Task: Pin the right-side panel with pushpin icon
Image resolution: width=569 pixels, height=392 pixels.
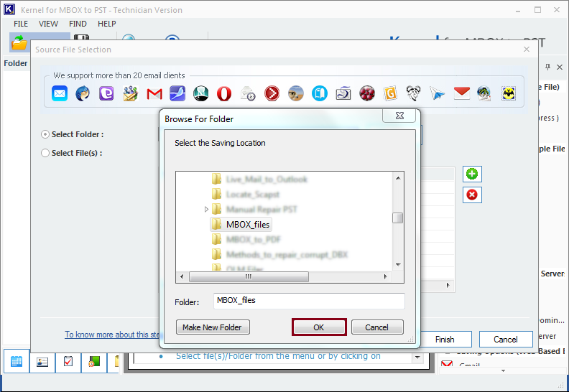Action: pyautogui.click(x=548, y=67)
